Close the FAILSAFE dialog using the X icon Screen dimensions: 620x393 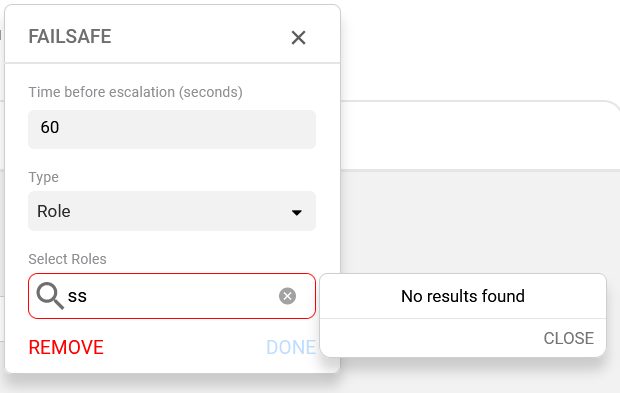coord(298,38)
